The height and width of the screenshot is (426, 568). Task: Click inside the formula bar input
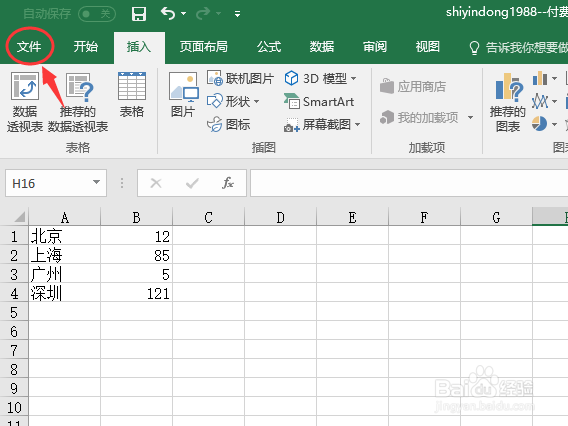pyautogui.click(x=409, y=183)
